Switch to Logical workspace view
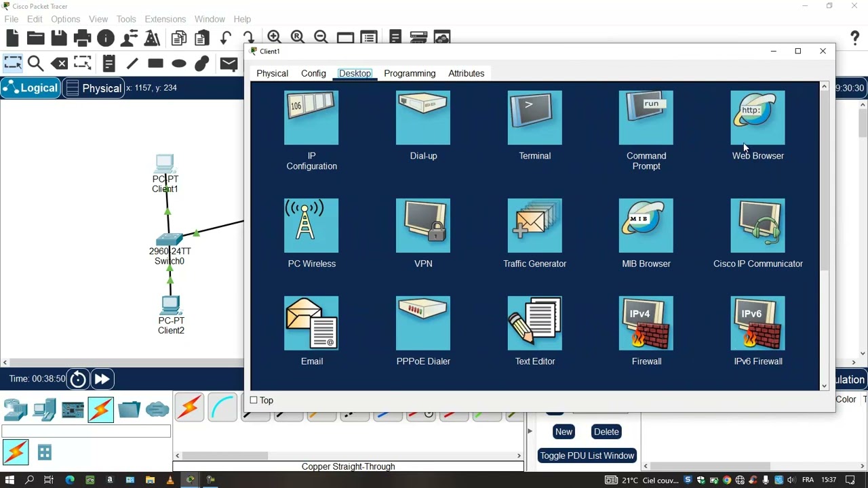The width and height of the screenshot is (868, 488). 31,88
